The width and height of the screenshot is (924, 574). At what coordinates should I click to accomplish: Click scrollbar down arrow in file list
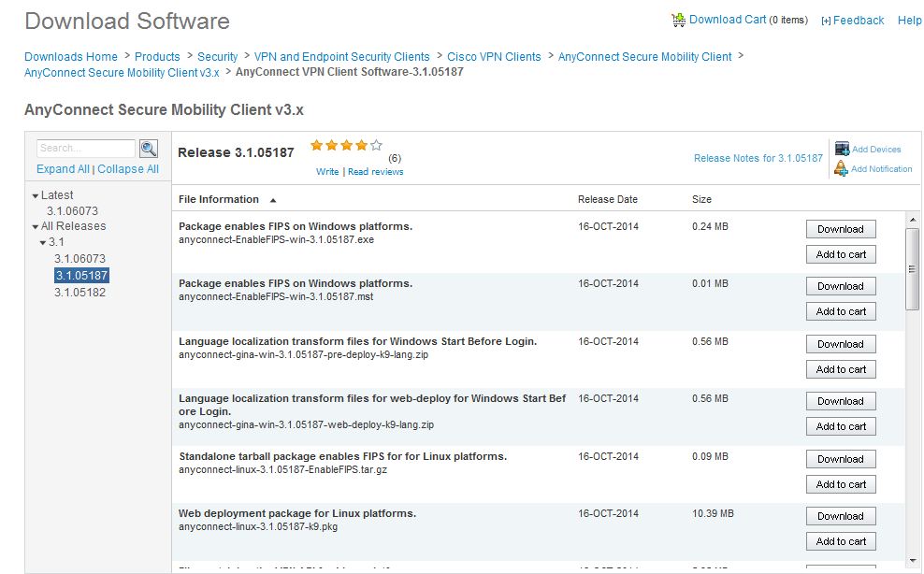click(x=913, y=561)
